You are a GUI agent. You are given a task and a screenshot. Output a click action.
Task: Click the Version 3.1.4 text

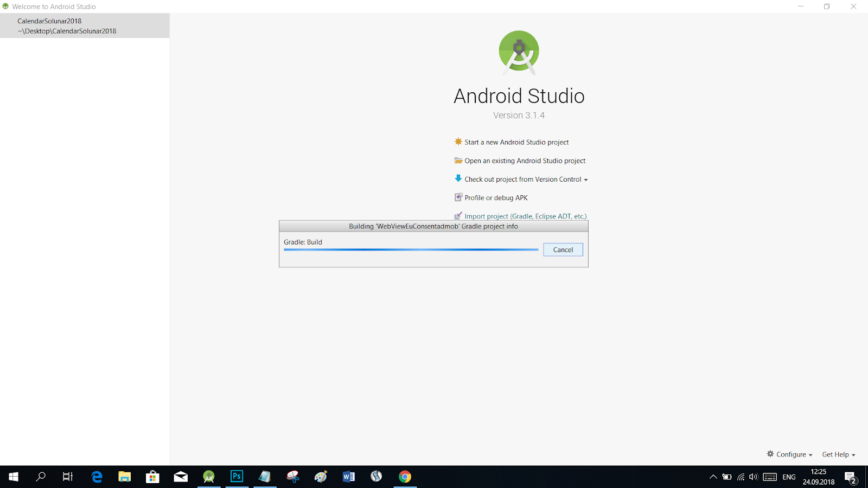(519, 115)
